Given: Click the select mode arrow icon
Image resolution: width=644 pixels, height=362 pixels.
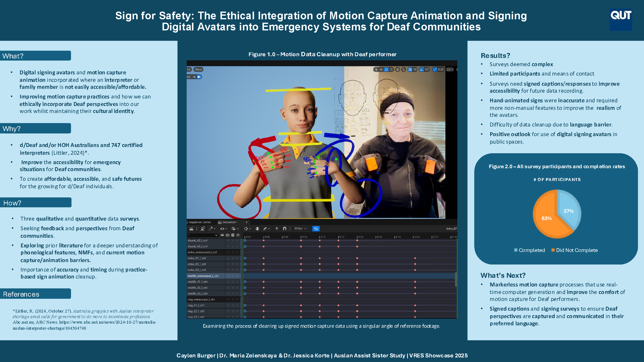Looking at the screenshot, I should (376, 70).
